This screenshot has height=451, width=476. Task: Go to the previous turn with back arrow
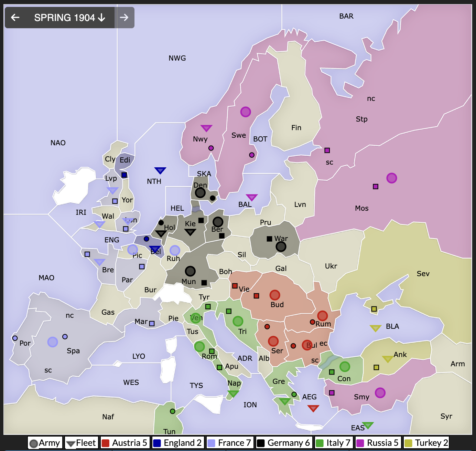[15, 18]
